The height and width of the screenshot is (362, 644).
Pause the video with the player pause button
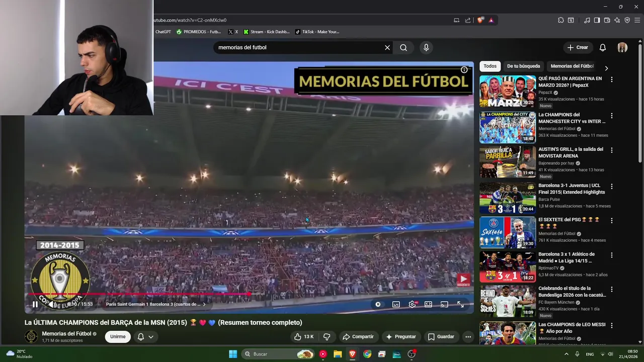(x=35, y=304)
